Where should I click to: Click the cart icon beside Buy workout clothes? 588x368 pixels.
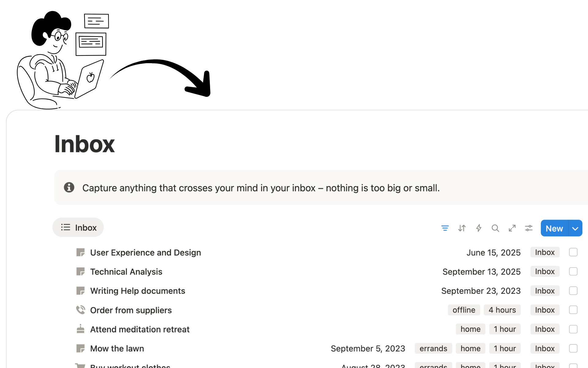pos(81,366)
